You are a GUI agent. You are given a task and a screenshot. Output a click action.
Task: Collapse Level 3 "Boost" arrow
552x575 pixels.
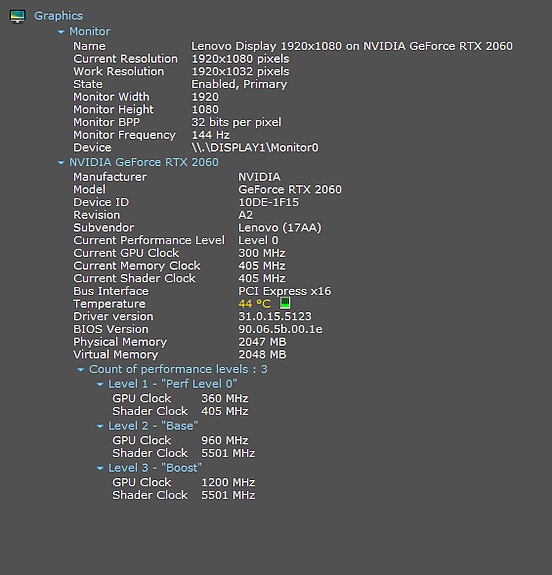pos(100,468)
